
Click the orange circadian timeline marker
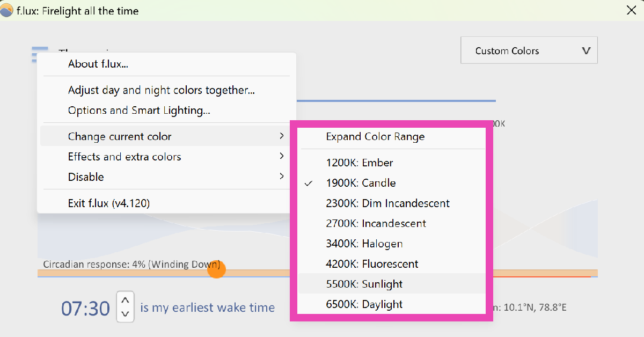tap(216, 269)
